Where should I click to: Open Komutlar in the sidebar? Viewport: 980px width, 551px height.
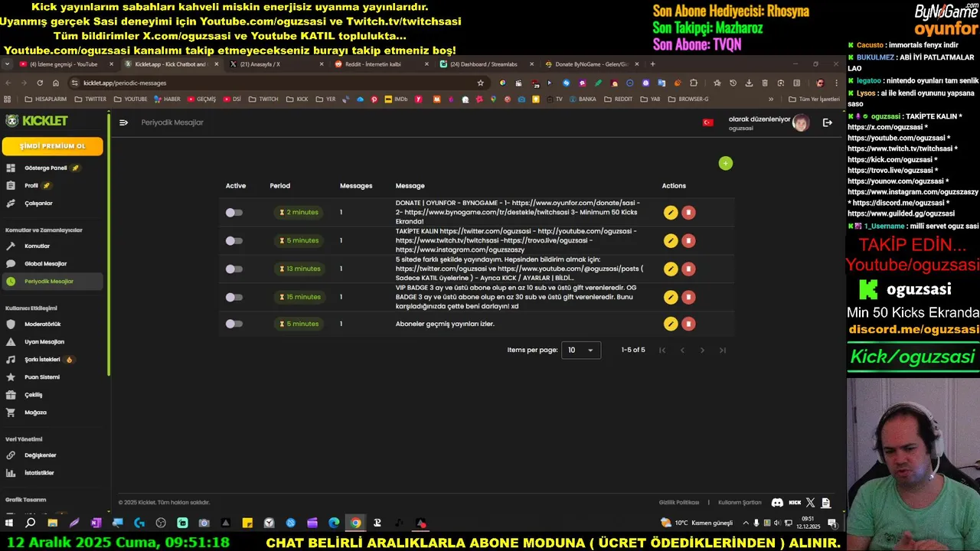52,246
